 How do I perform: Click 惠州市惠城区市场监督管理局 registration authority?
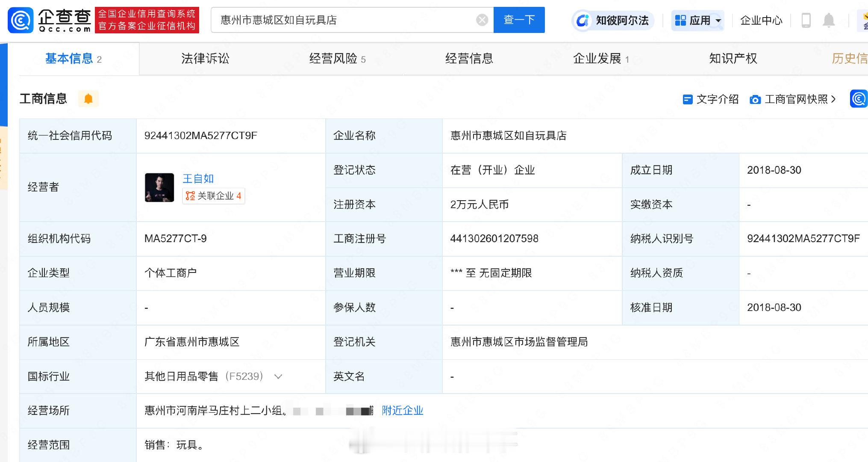pyautogui.click(x=519, y=342)
